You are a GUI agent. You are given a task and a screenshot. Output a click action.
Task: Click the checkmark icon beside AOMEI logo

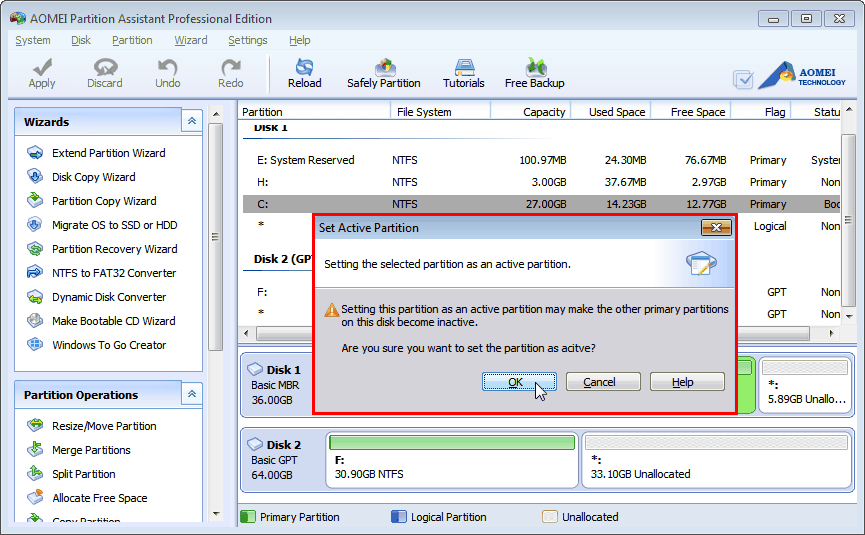pos(743,79)
